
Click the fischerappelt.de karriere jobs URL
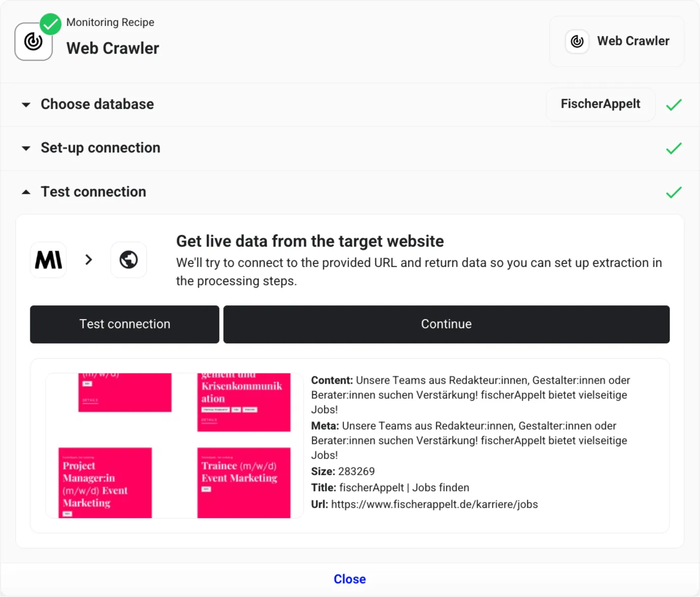click(434, 504)
